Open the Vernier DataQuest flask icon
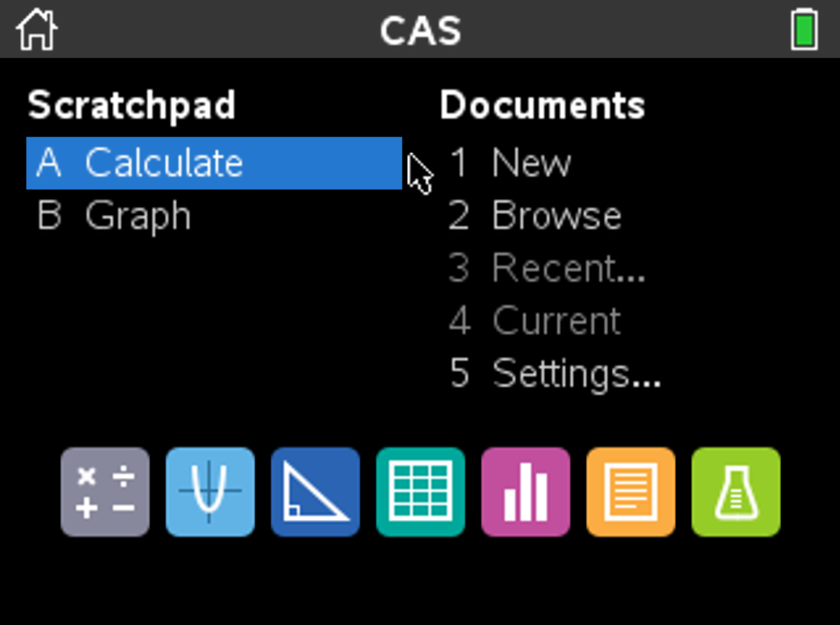 [736, 492]
